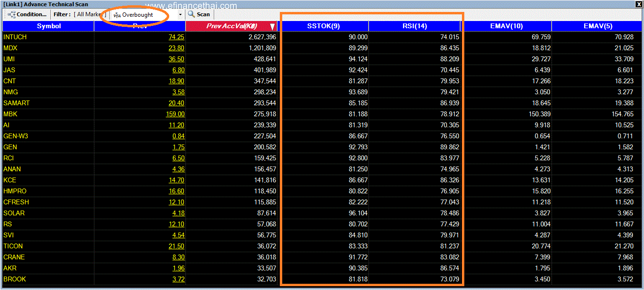Select the MBK symbol
This screenshot has width=644, height=290.
click(10, 114)
